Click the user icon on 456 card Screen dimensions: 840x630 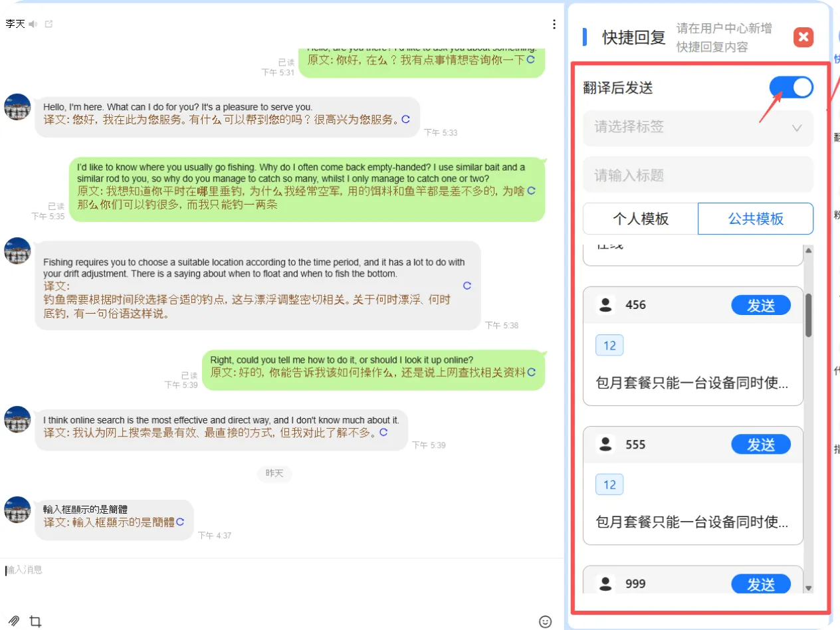(605, 305)
